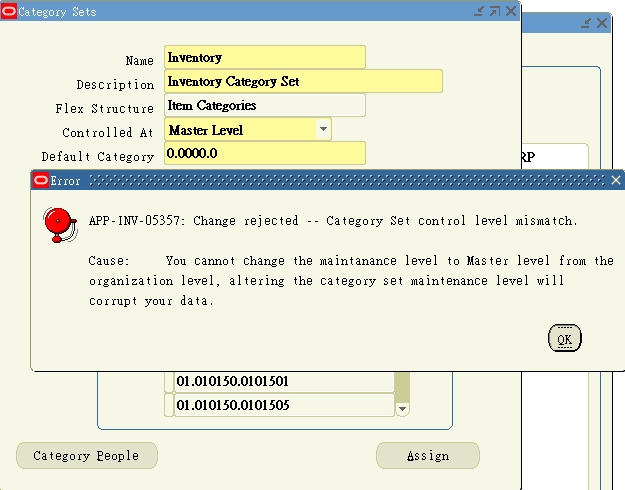Viewport: 625px width, 490px height.
Task: Maximize the Category Sets window
Action: (495, 11)
